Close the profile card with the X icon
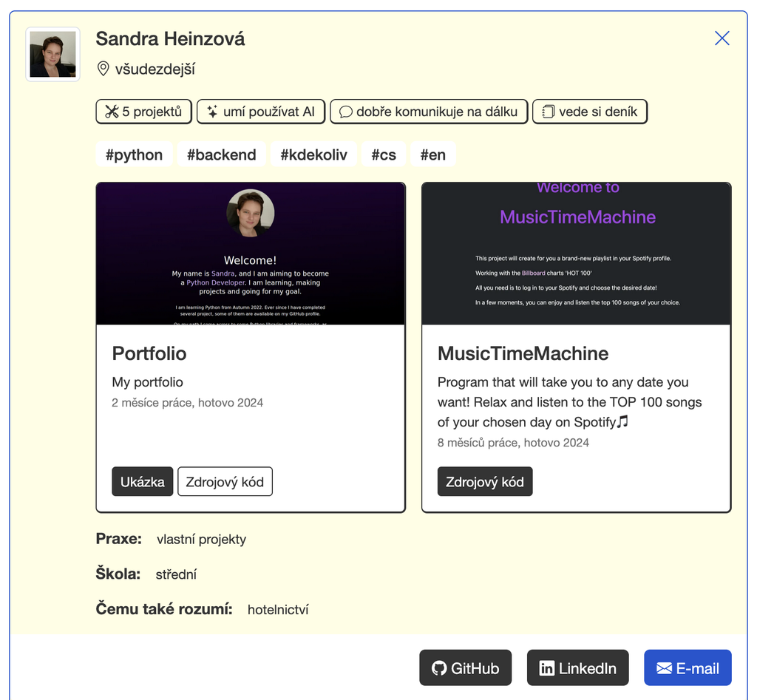This screenshot has width=757, height=700. click(x=722, y=38)
